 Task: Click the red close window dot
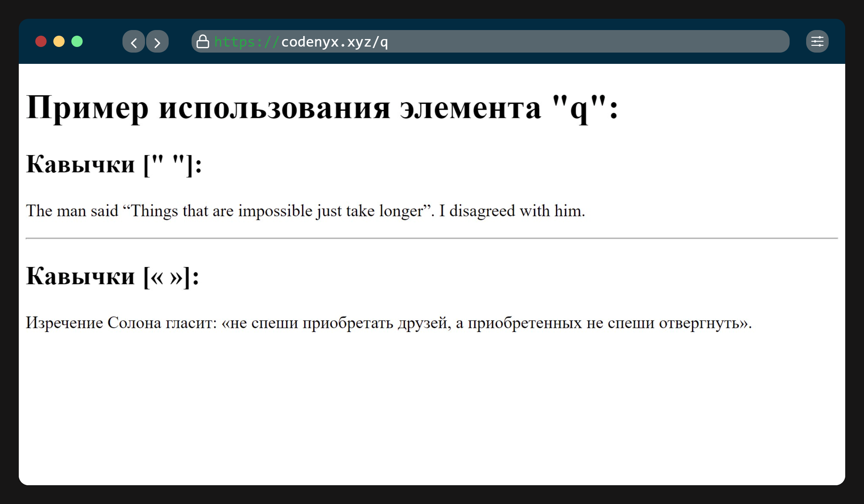41,41
